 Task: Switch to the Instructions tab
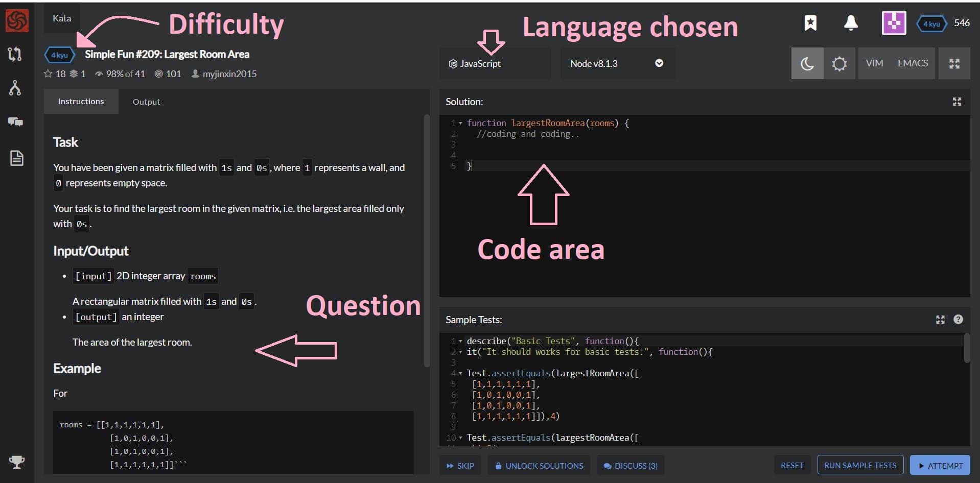[81, 101]
